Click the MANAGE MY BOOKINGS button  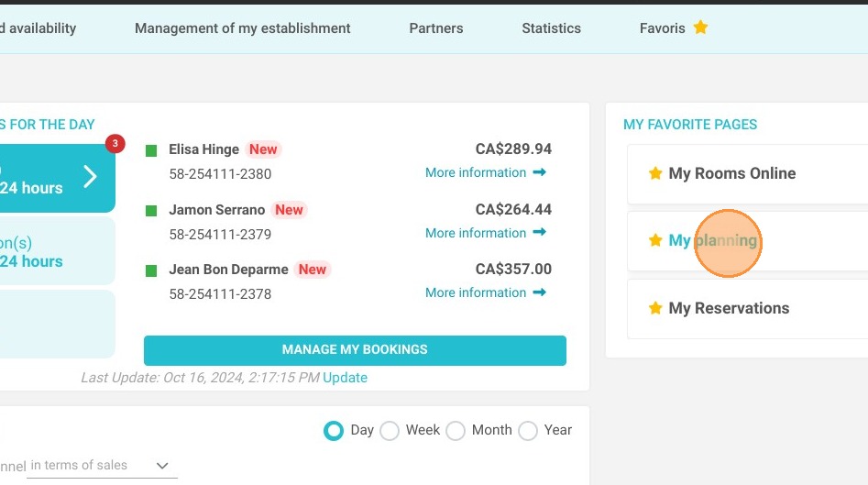coord(355,350)
